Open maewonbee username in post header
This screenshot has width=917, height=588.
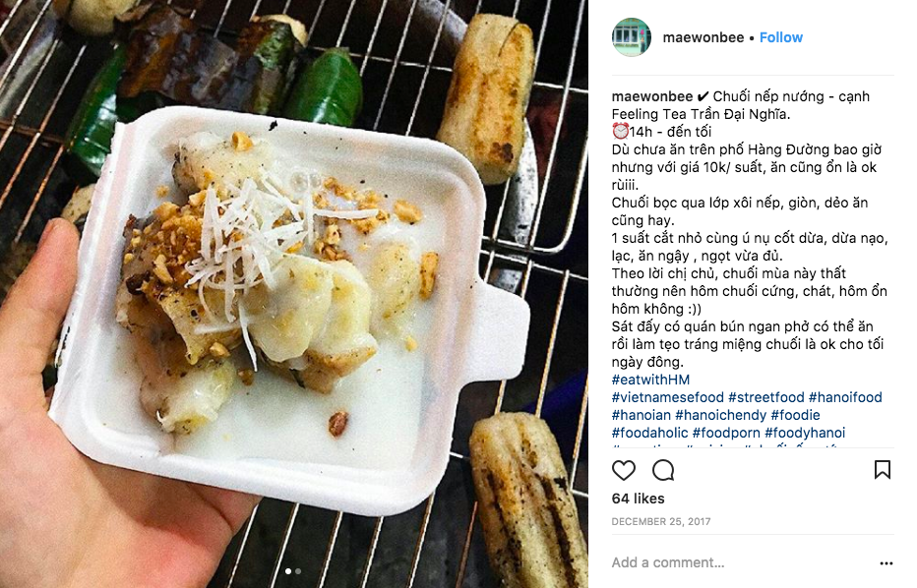click(x=703, y=37)
